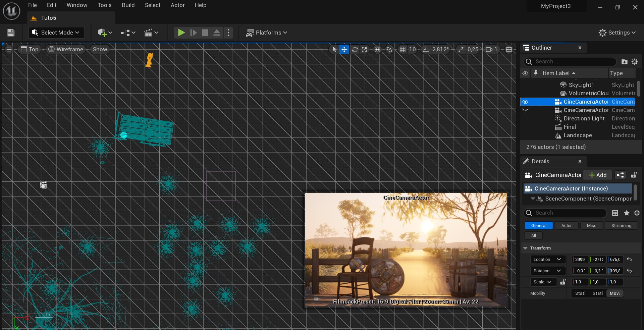Image resolution: width=644 pixels, height=330 pixels.
Task: Toggle world/local coordinate system globe
Action: [x=377, y=49]
